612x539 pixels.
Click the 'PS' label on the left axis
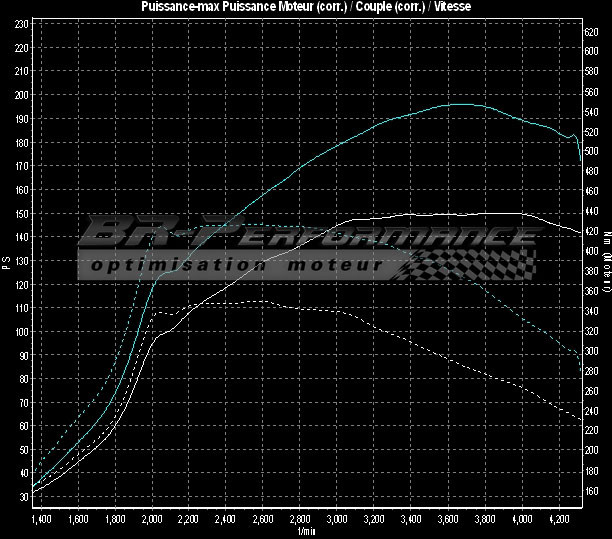click(x=6, y=262)
